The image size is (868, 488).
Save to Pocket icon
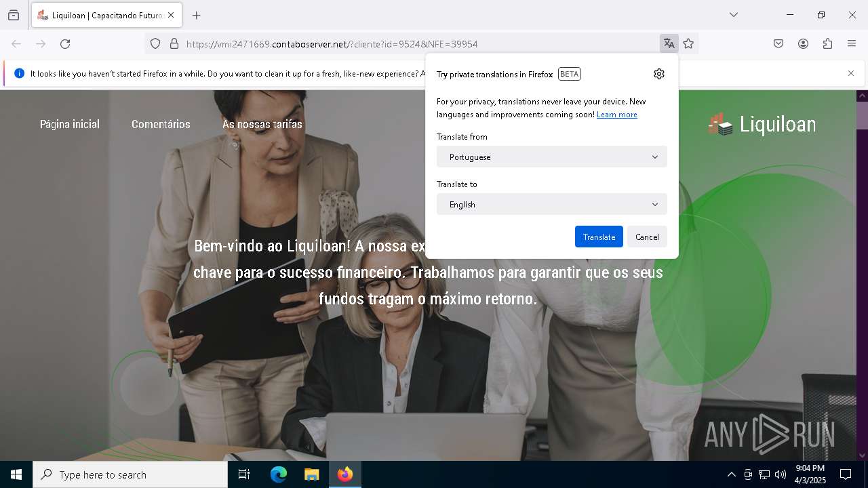tap(778, 44)
